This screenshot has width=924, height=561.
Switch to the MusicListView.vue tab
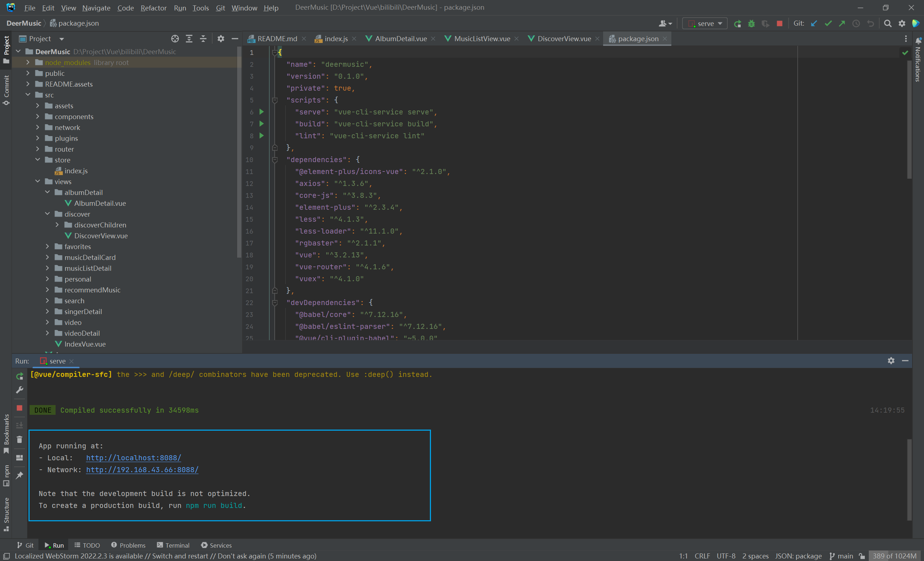(482, 39)
